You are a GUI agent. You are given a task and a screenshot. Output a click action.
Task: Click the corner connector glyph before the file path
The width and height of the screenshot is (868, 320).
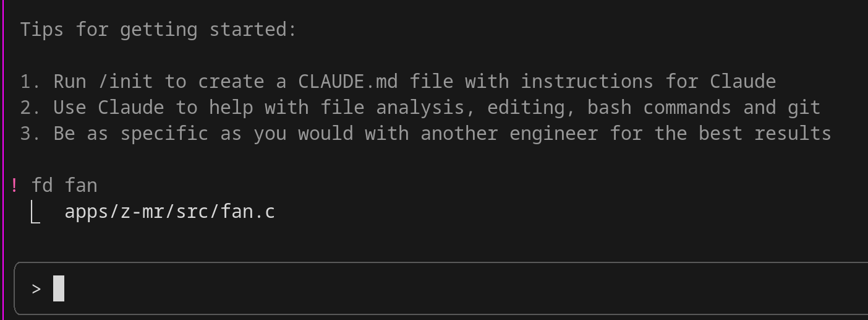(35, 212)
